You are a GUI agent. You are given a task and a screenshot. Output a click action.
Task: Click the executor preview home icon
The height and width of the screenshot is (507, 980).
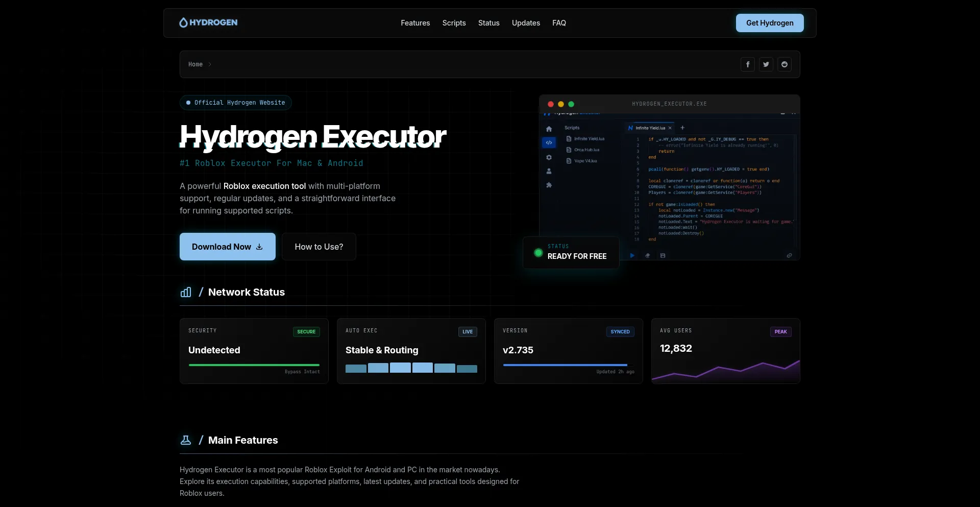point(549,129)
